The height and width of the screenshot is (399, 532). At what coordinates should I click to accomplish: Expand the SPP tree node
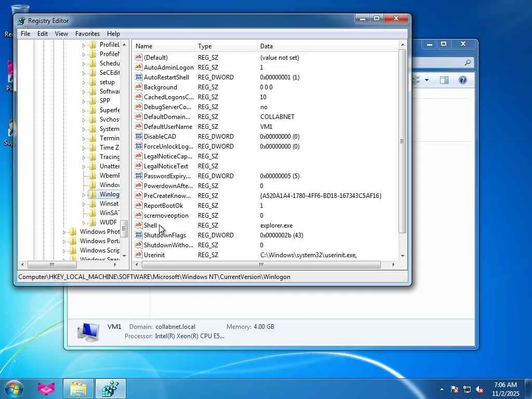point(84,101)
